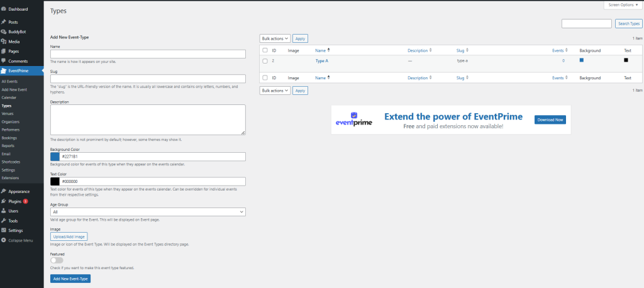Viewport: 644px width, 288px height.
Task: Click the Collapse Menu arrow icon
Action: (x=4, y=240)
